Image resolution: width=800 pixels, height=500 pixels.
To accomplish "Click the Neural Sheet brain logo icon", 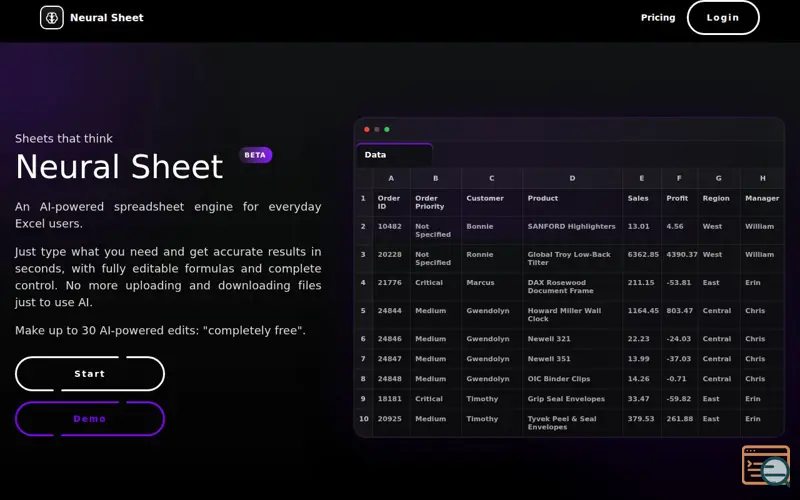I will click(52, 18).
